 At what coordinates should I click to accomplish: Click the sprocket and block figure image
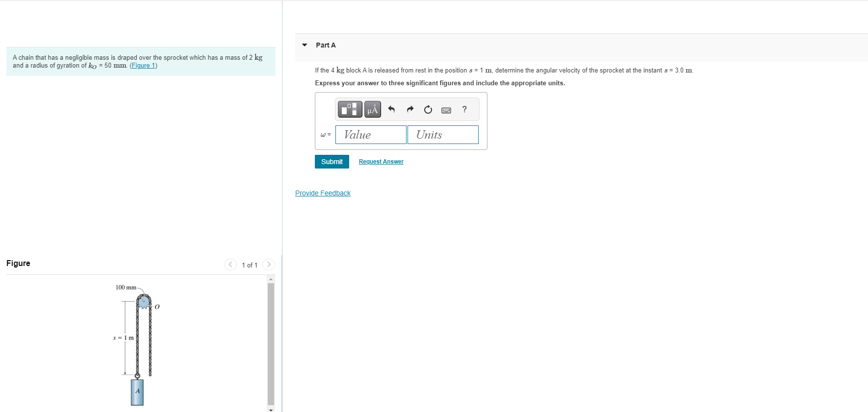[137, 345]
